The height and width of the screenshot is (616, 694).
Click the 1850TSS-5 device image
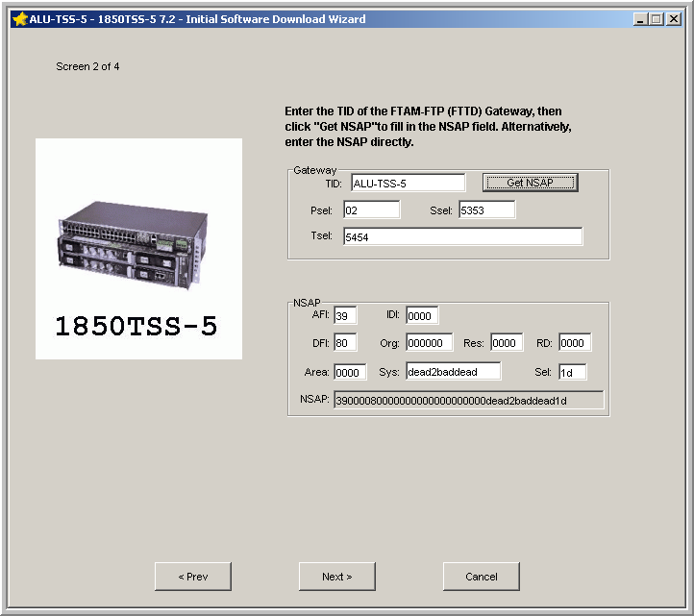click(138, 249)
